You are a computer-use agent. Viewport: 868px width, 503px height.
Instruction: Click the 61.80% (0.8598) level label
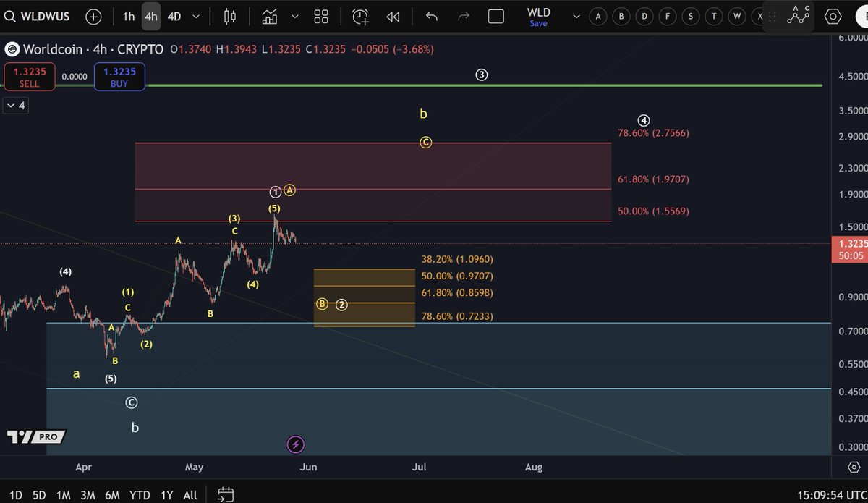click(x=457, y=293)
